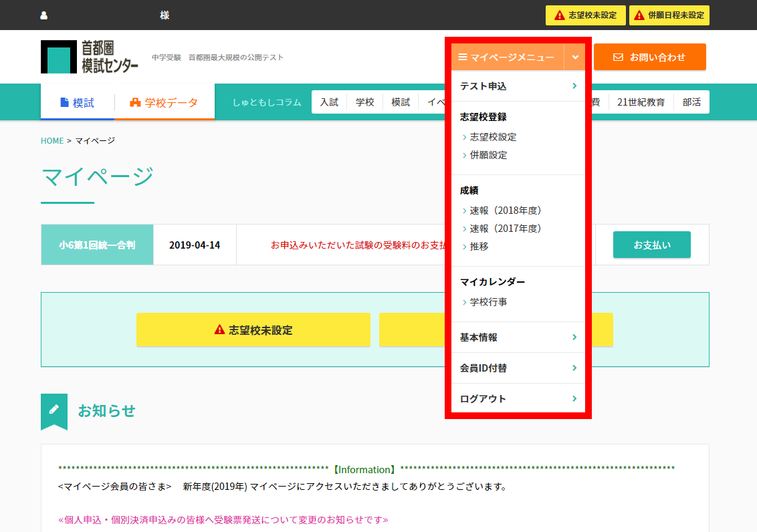Expand the テスト申込 menu item
The image size is (757, 532).
518,86
